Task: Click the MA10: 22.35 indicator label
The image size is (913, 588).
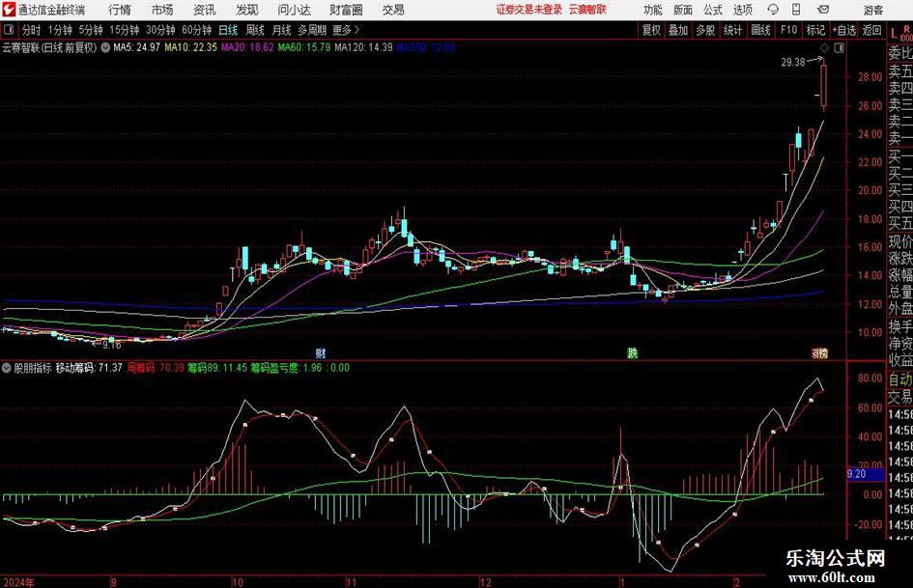Action: point(190,47)
